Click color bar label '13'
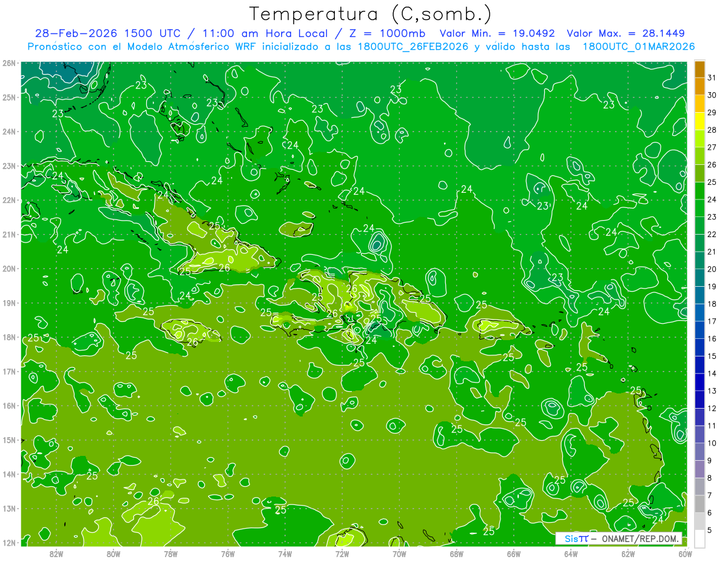The width and height of the screenshot is (728, 562). pos(712,390)
